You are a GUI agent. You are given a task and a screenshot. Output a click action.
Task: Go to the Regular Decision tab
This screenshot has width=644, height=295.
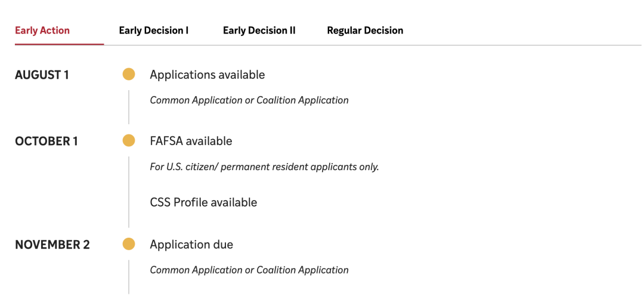pyautogui.click(x=365, y=30)
